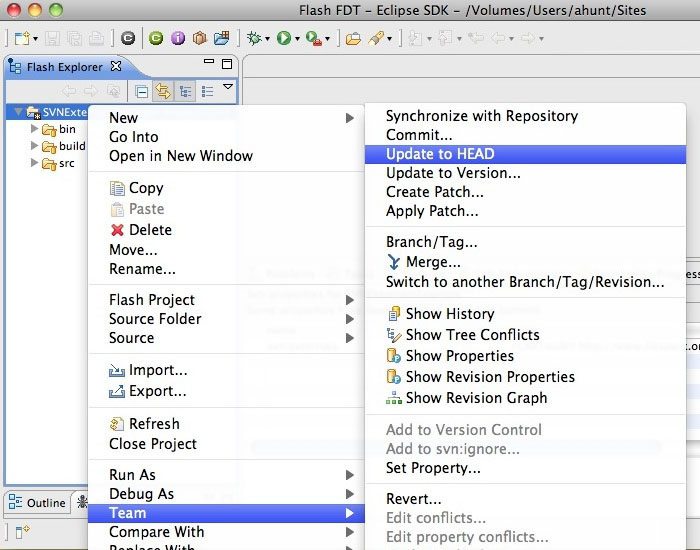The height and width of the screenshot is (550, 700).
Task: Select the Flash Explorer tab
Action: 64,67
